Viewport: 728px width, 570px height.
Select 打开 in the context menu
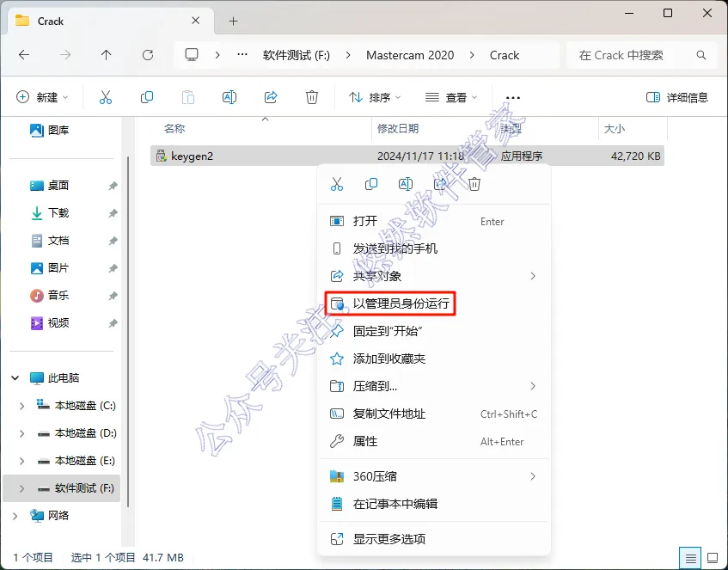(434, 221)
